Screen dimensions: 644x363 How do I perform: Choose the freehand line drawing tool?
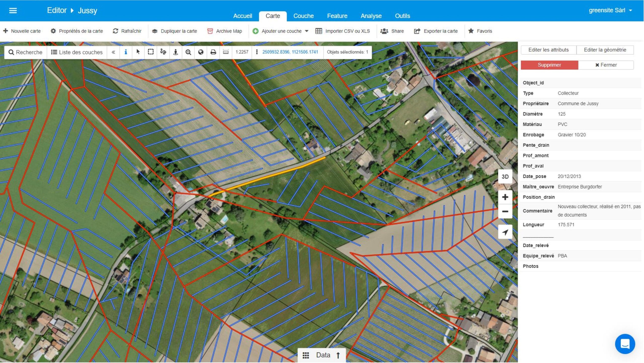click(163, 52)
